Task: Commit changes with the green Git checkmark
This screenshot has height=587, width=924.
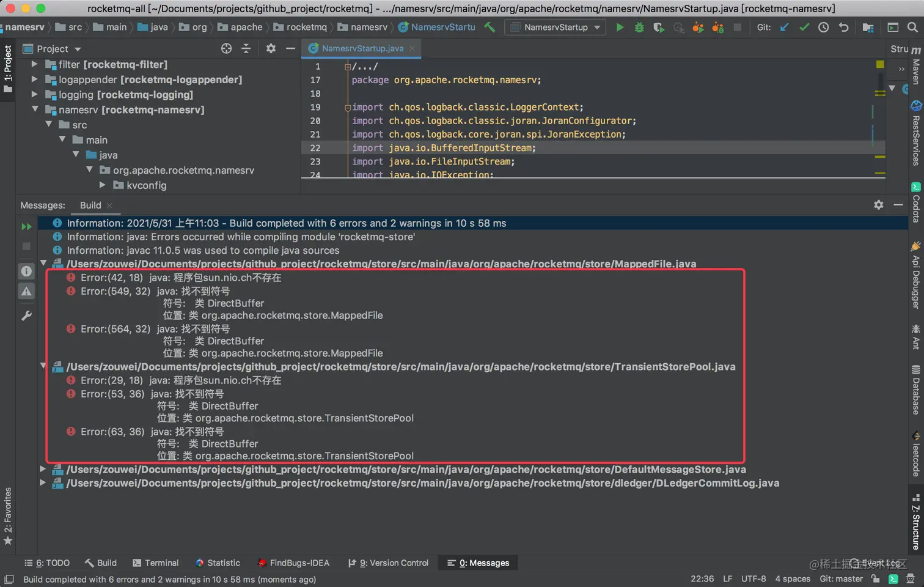Action: (x=804, y=27)
